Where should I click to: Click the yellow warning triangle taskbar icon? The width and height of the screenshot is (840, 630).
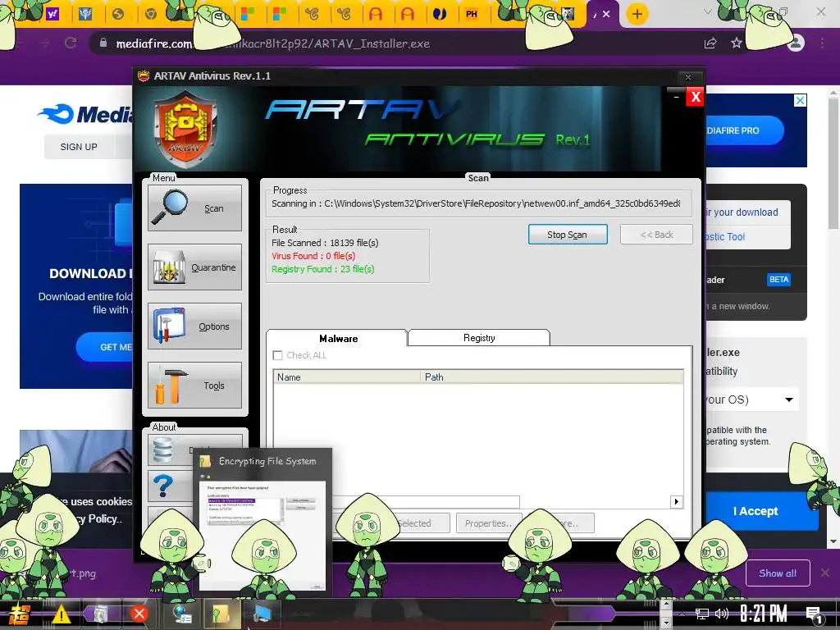click(x=61, y=614)
